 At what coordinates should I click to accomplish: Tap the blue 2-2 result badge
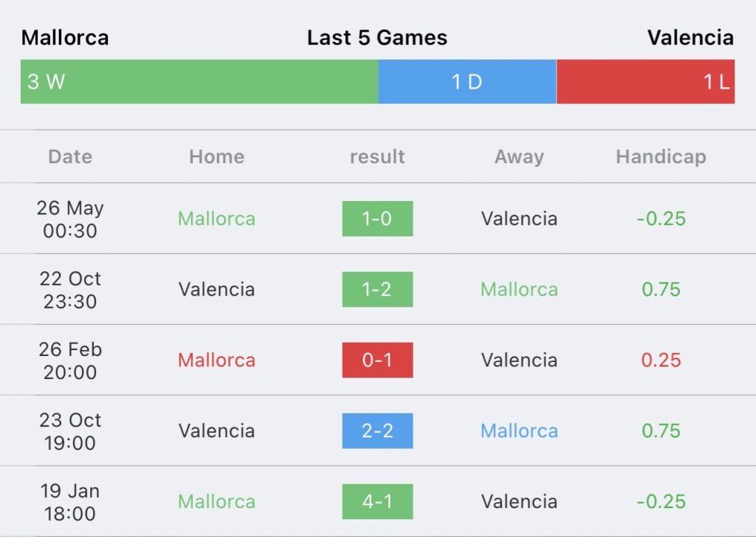point(377,431)
